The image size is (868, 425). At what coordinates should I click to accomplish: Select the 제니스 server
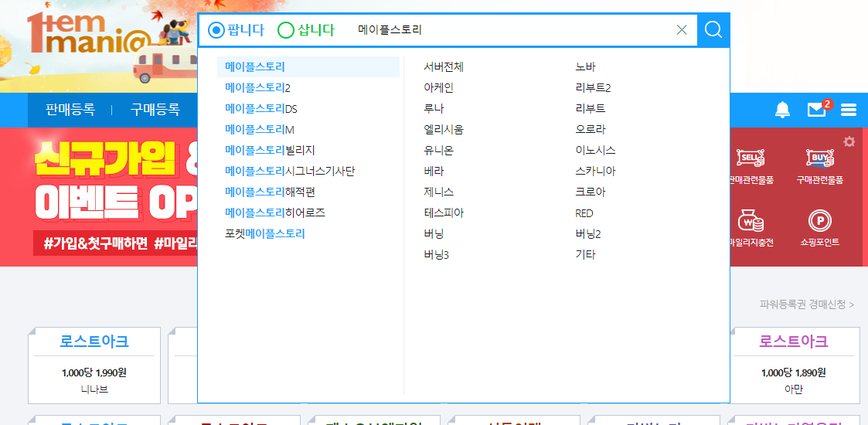point(438,192)
